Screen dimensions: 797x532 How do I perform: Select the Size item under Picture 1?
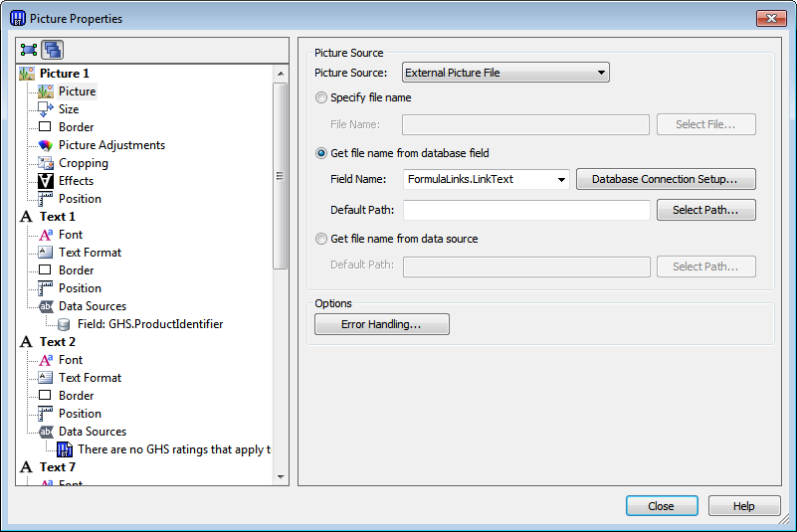pyautogui.click(x=68, y=109)
